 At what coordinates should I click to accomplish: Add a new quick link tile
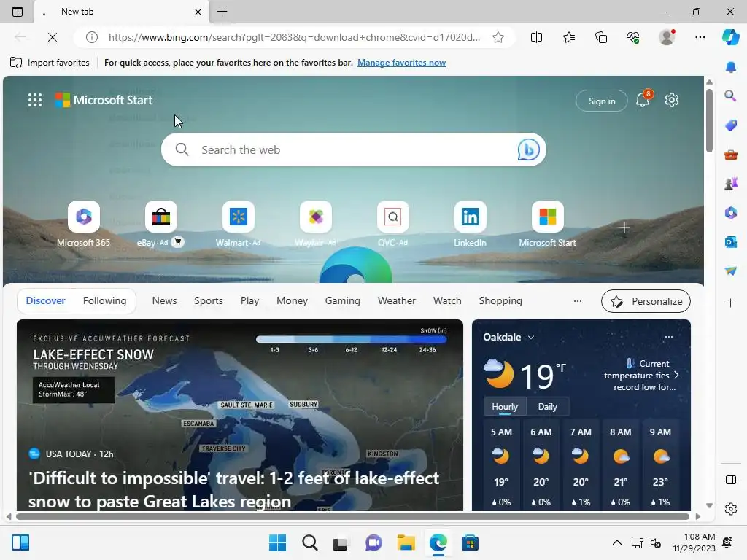[624, 228]
